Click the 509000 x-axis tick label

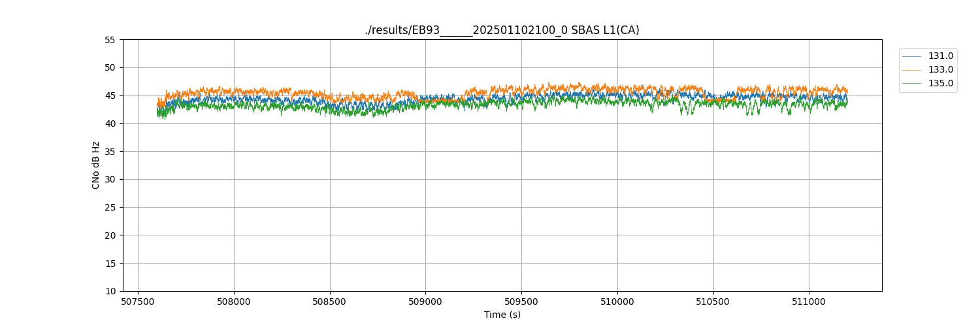pos(425,301)
